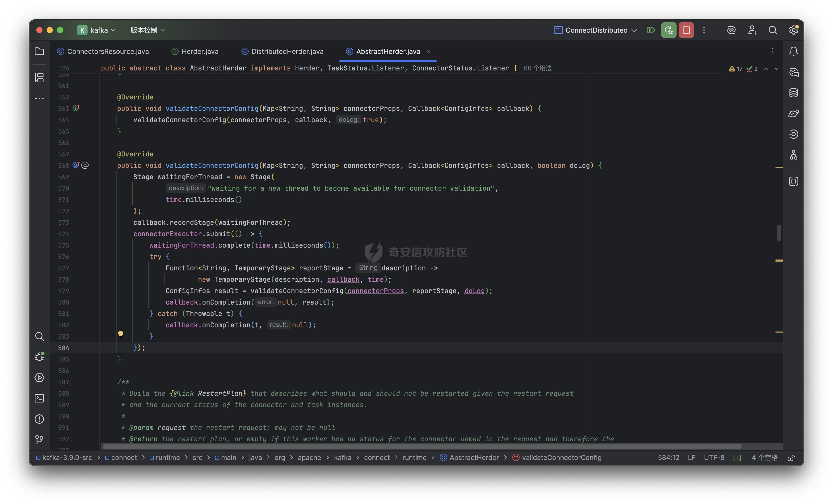The image size is (833, 504).
Task: Click the RestartPlan link in Javadoc
Action: (220, 393)
